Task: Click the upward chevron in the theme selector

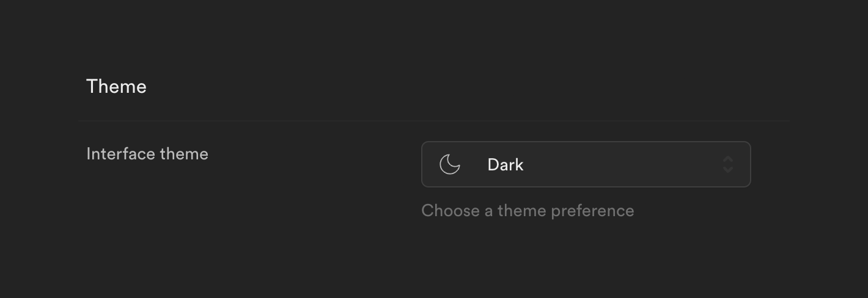Action: (727, 159)
